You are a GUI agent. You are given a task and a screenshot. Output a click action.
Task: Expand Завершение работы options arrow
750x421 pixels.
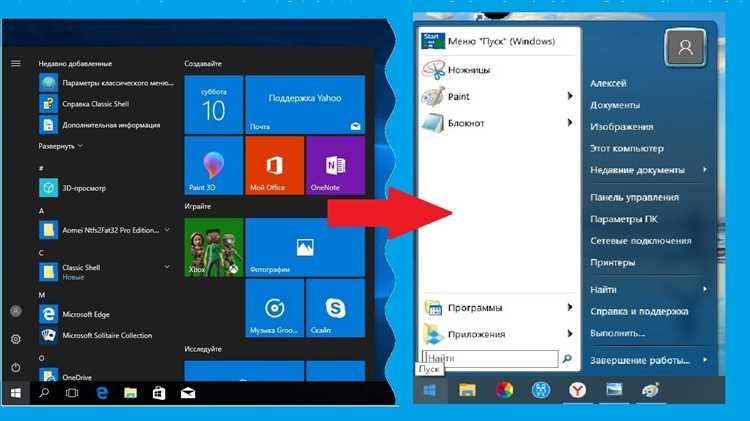(x=705, y=360)
